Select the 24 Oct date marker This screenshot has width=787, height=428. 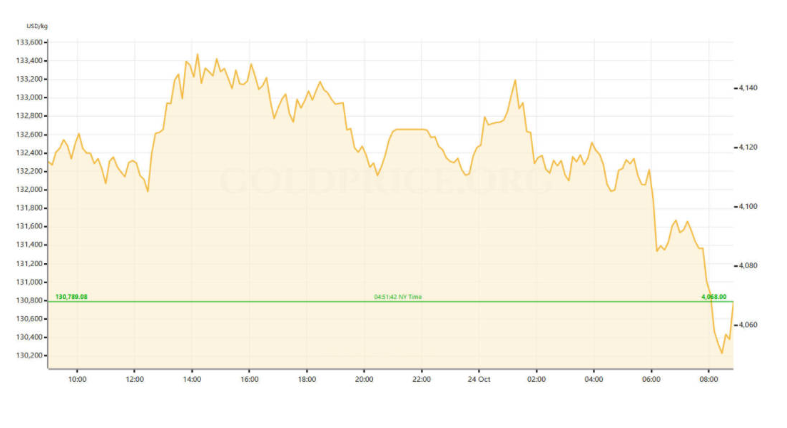(480, 379)
